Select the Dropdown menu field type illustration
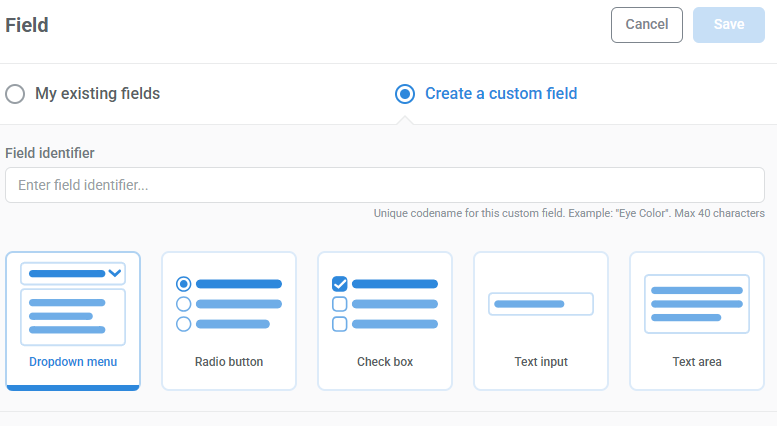777x426 pixels. pyautogui.click(x=73, y=304)
